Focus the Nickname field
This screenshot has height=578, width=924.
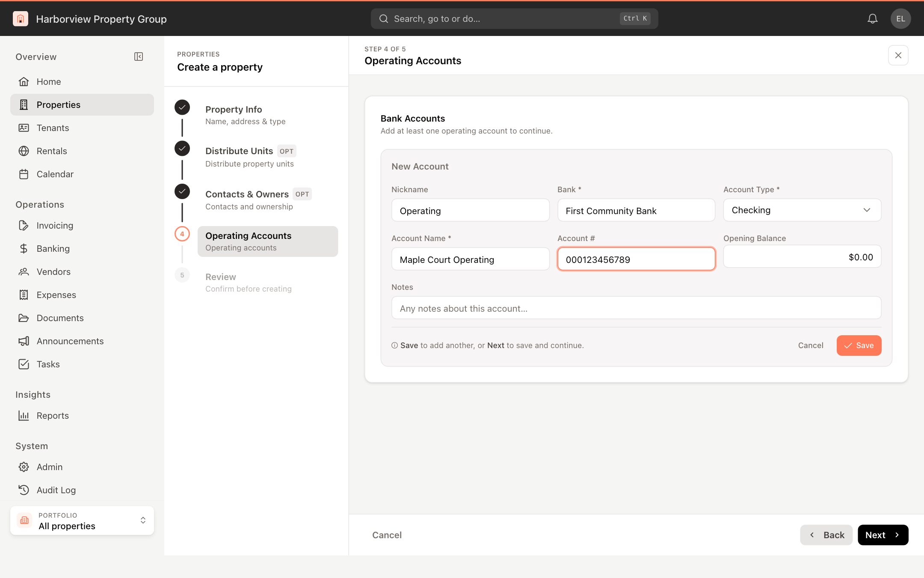(471, 210)
